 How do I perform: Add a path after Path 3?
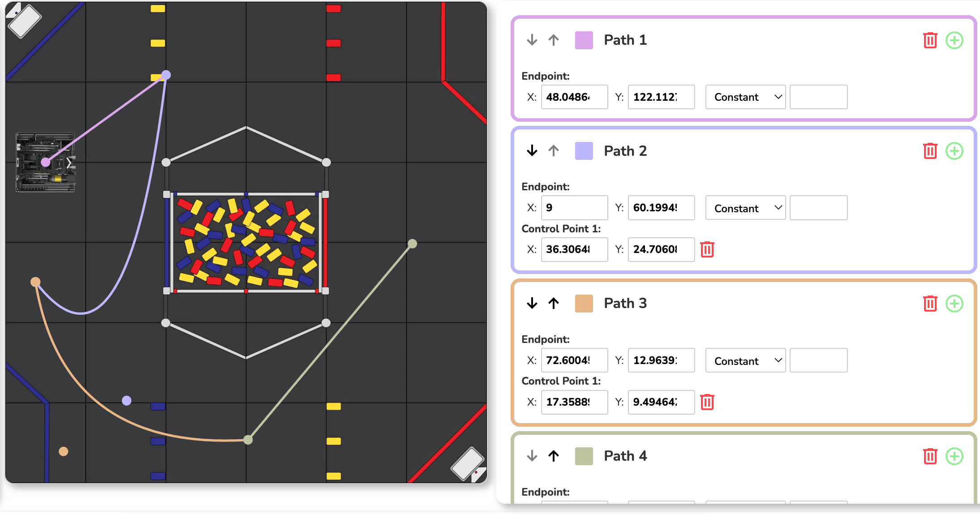click(x=954, y=304)
